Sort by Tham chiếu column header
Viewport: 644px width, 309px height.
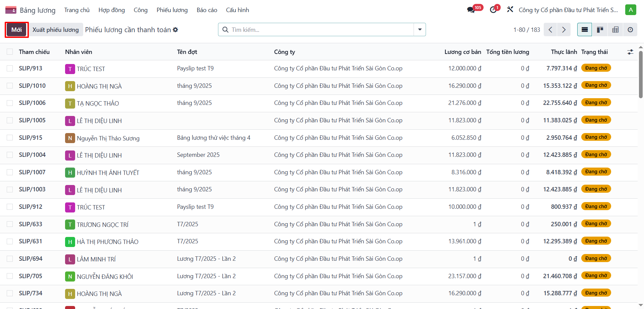[34, 52]
